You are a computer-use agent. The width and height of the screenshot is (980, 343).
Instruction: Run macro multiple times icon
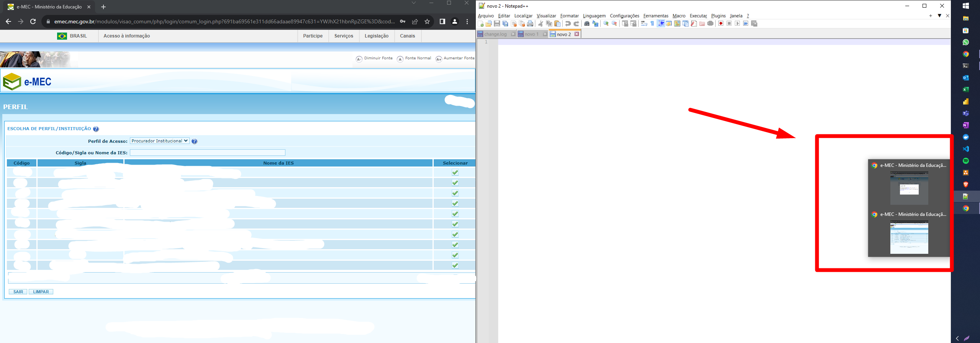(746, 23)
